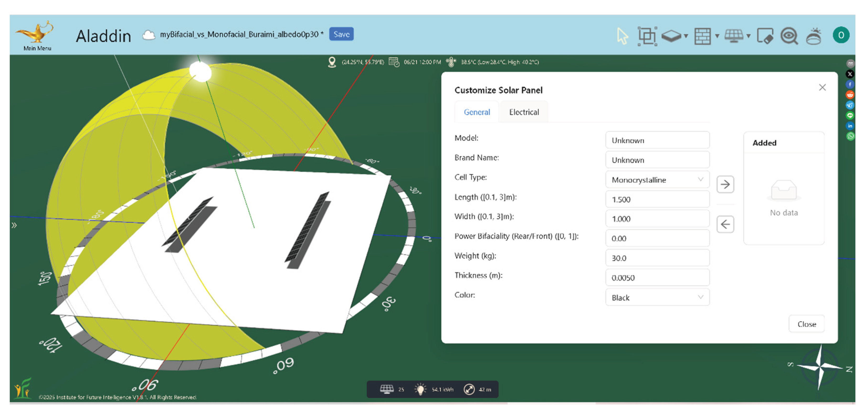Select the General tab
Screen dimensions: 868x415
[476, 112]
